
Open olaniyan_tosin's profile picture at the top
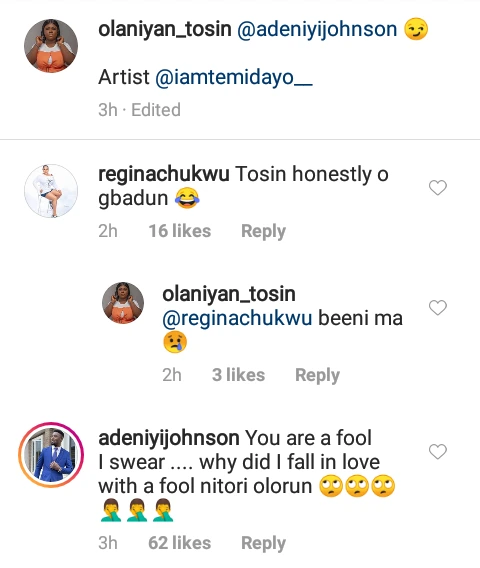coord(51,46)
